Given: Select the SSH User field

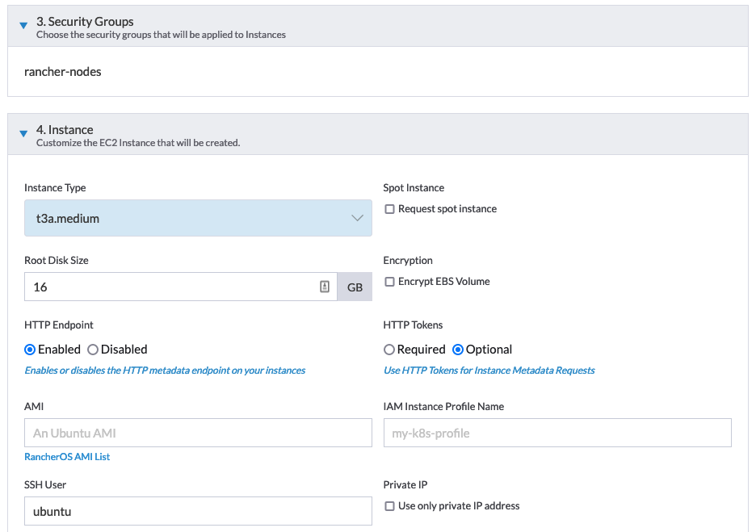Looking at the screenshot, I should tap(198, 511).
